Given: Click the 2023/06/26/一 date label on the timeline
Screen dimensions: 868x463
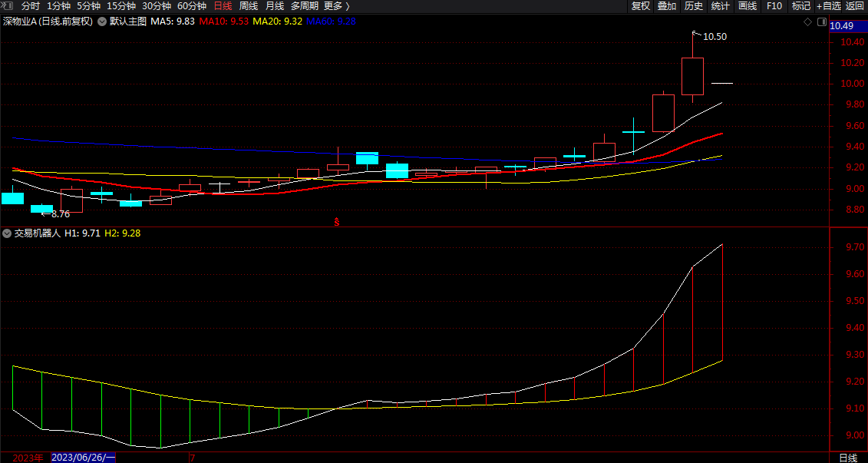Looking at the screenshot, I should (83, 458).
